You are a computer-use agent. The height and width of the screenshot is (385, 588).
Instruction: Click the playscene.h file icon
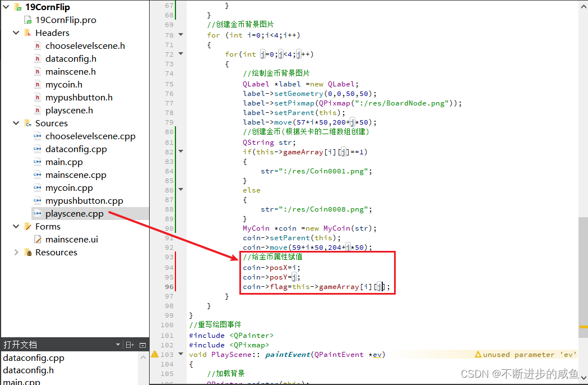(38, 110)
